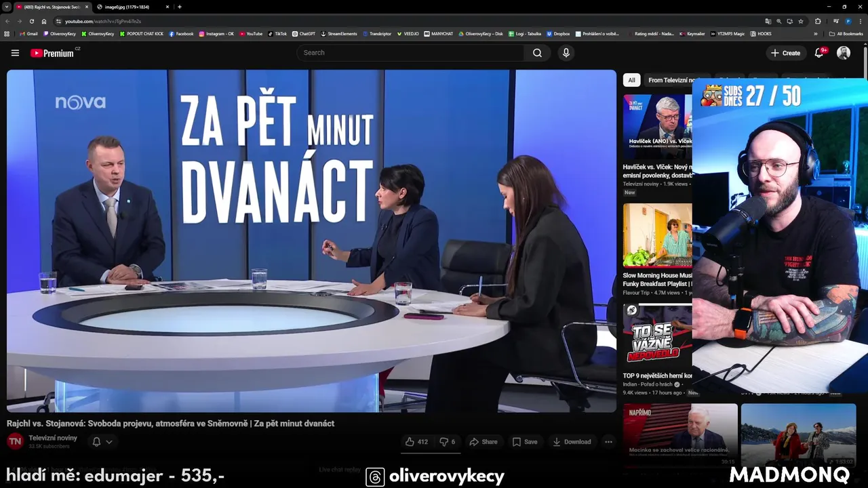Open the account avatar menu
868x488 pixels.
point(843,53)
